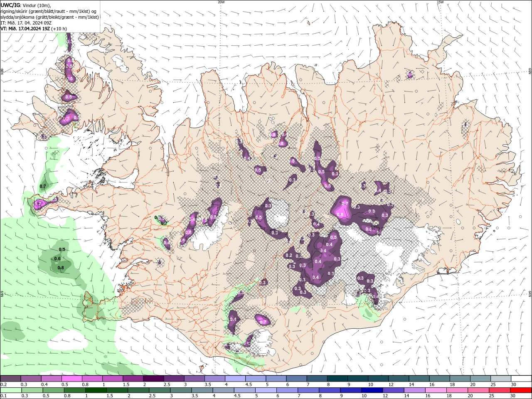The image size is (532, 399).
Task: Choose the rain scale swatch labeled 2.5
Action: point(160,390)
